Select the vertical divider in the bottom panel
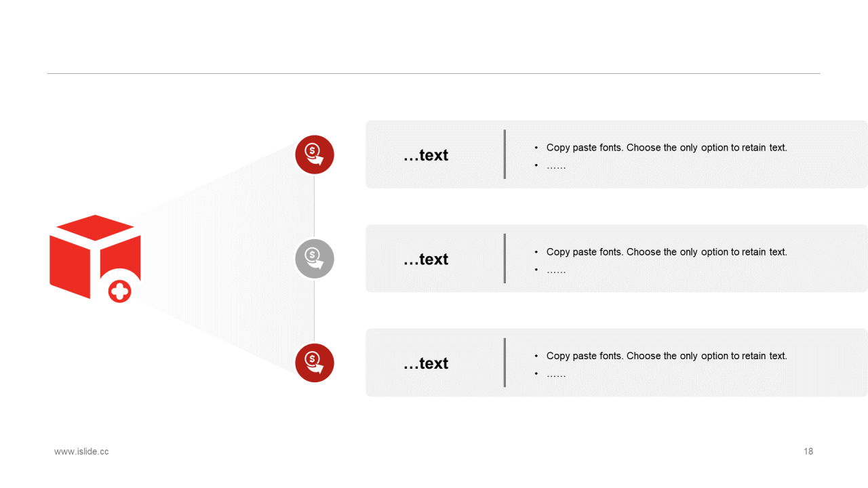This screenshot has height=488, width=868. point(505,363)
